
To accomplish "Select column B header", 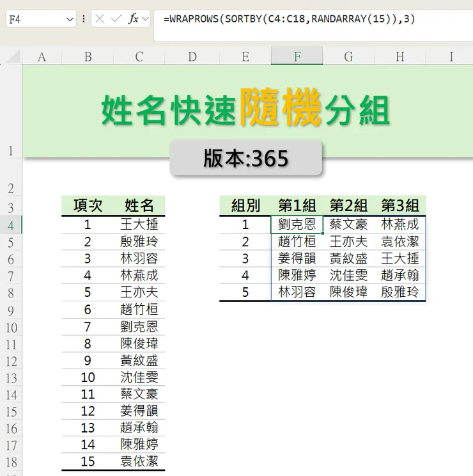I will click(88, 56).
